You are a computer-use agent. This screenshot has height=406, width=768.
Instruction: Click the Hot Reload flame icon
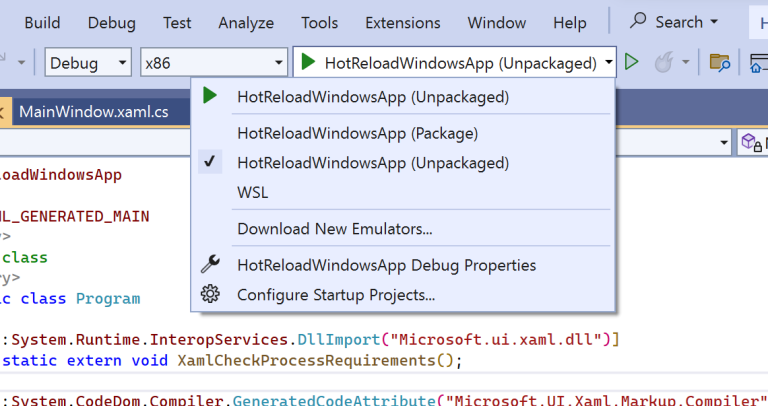[662, 62]
